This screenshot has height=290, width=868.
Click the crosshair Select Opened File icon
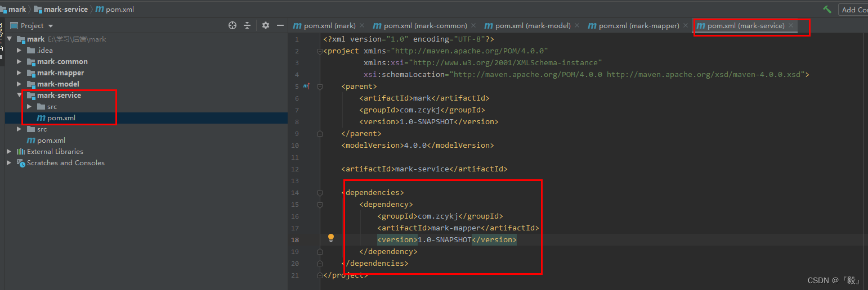pyautogui.click(x=232, y=25)
